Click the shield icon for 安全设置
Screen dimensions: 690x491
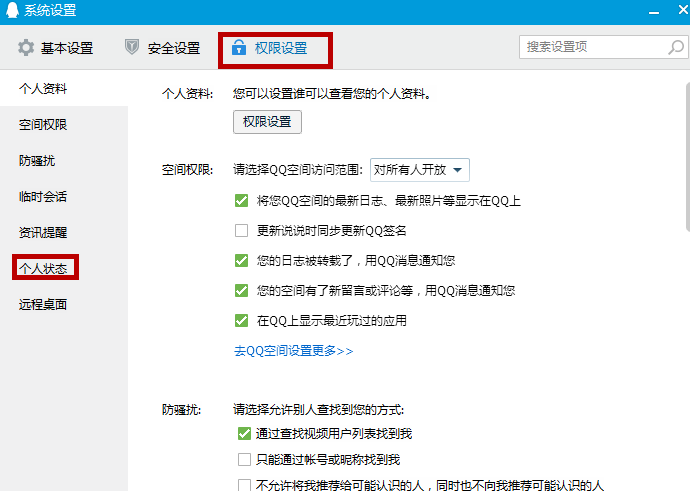pyautogui.click(x=132, y=47)
